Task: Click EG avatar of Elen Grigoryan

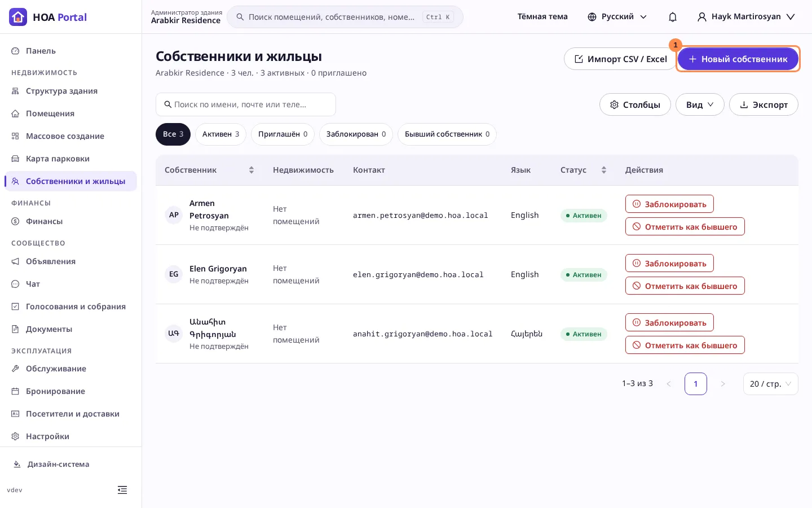Action: (174, 274)
